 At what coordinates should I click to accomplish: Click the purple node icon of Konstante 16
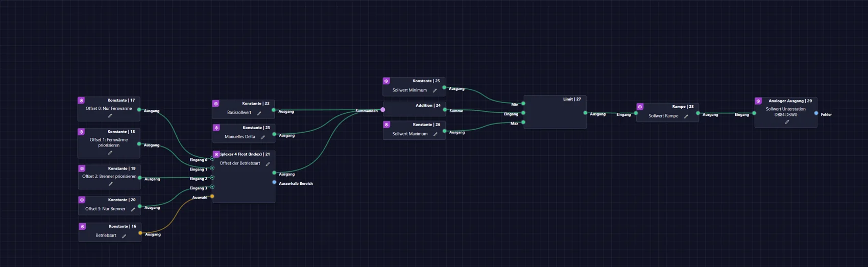coord(82,227)
